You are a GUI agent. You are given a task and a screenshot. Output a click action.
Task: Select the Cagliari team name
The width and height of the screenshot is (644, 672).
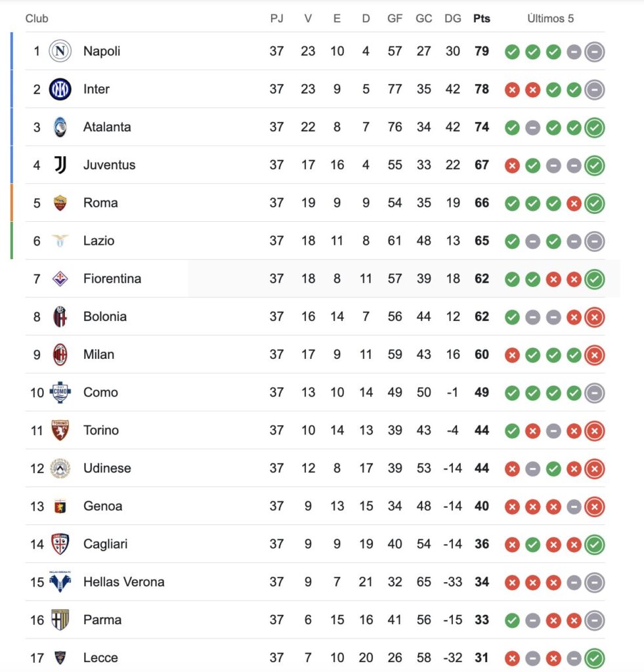click(105, 544)
